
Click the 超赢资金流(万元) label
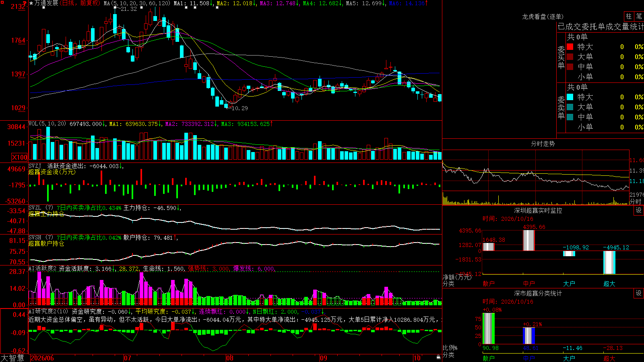click(52, 172)
